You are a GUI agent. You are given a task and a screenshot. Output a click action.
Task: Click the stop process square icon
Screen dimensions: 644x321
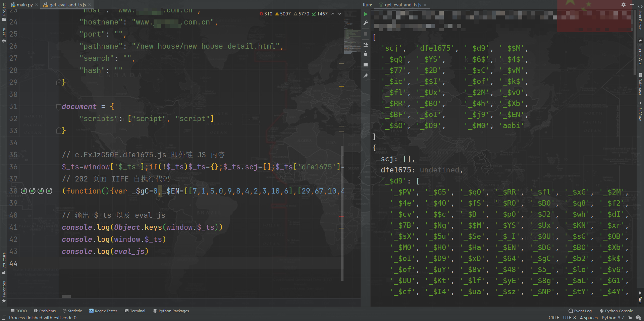366,34
